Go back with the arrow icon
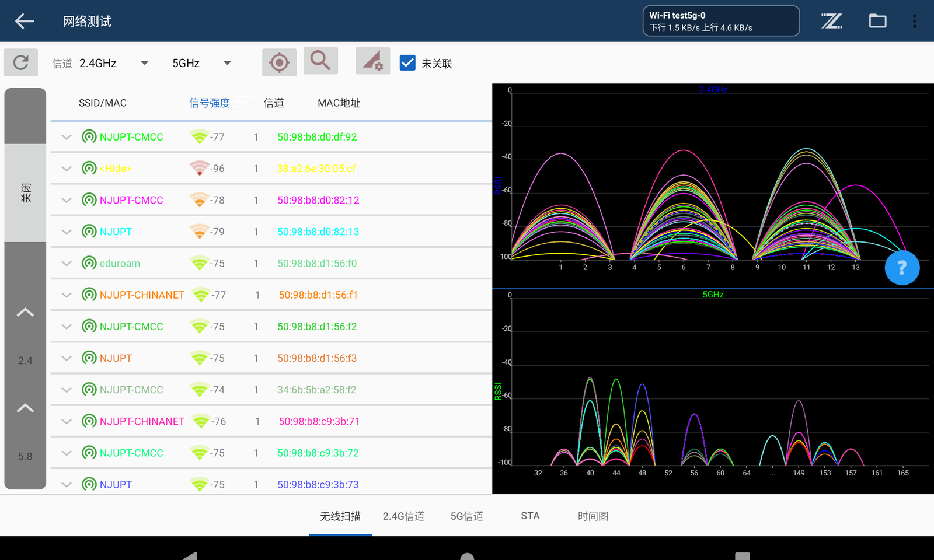Screen dimensions: 934x560 pos(25,22)
